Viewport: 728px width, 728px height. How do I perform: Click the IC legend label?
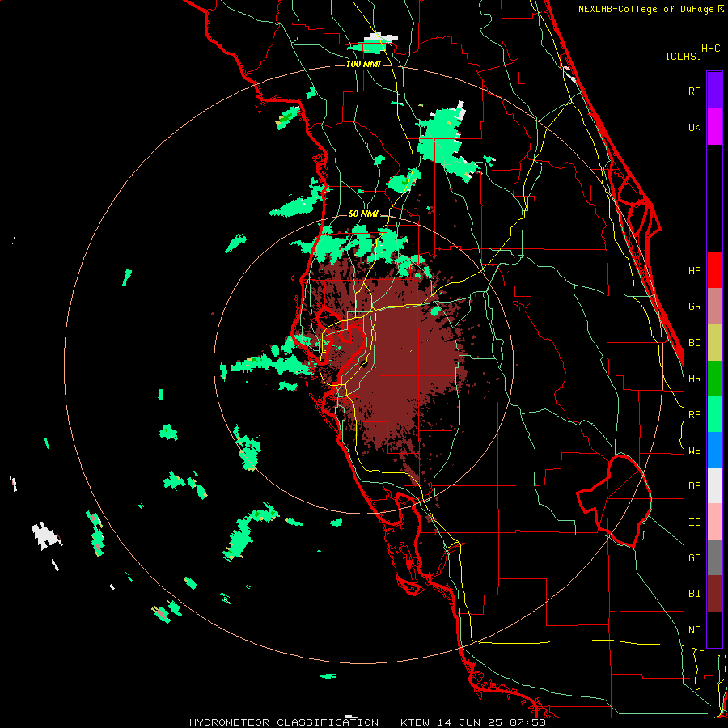694,522
